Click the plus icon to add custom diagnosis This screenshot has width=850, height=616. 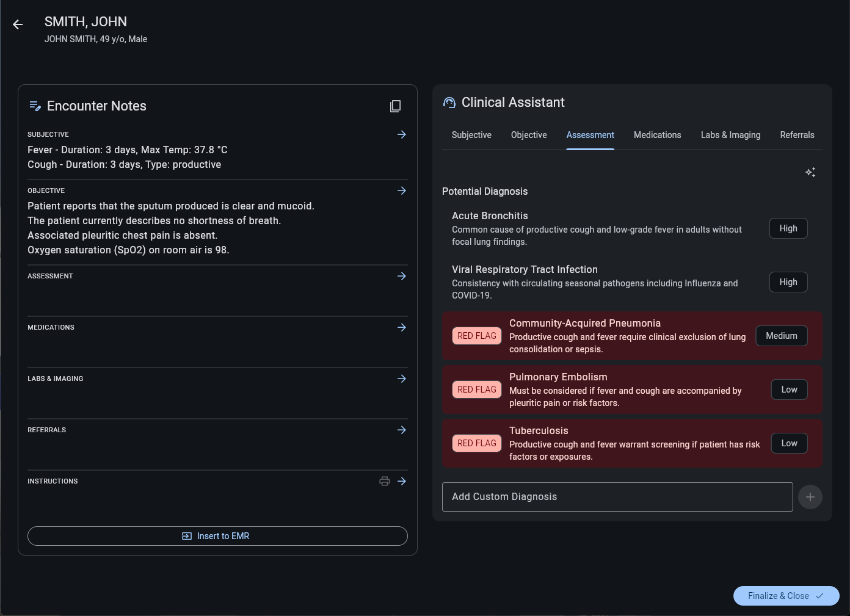(810, 497)
